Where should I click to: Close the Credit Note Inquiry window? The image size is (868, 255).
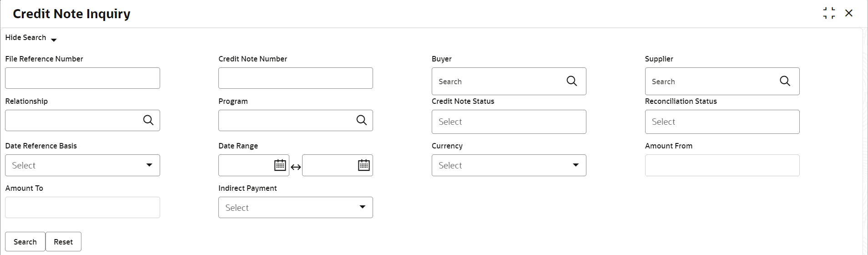[x=849, y=13]
